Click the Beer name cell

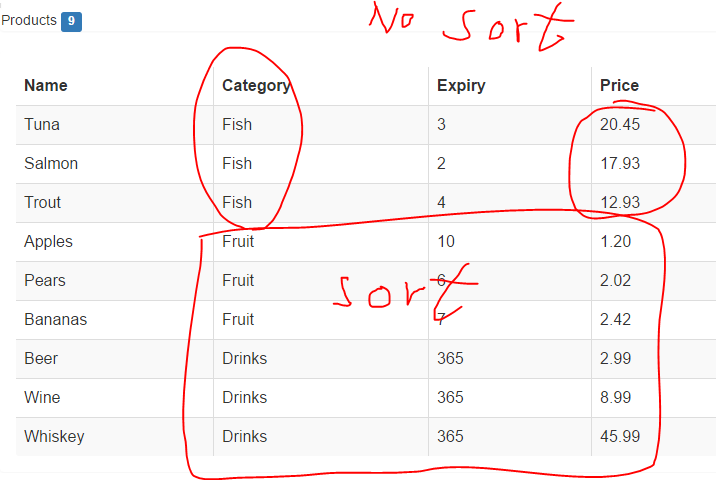tap(41, 359)
